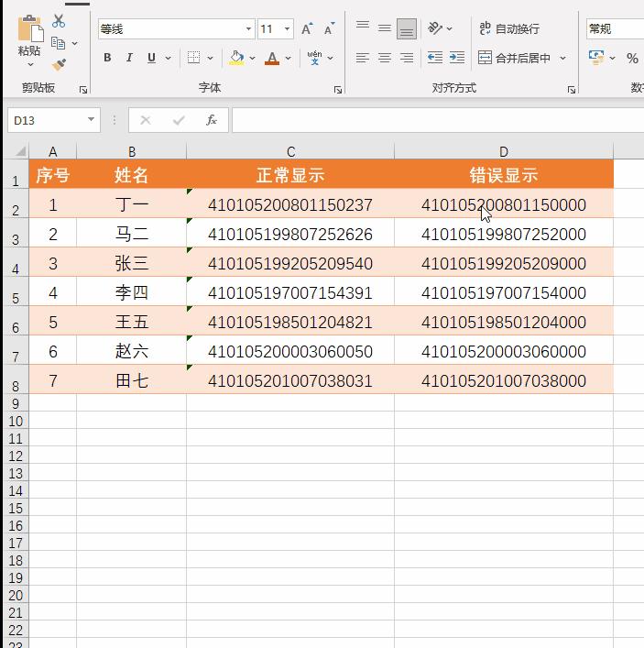Decrease indent icon
The height and width of the screenshot is (648, 644).
coord(435,58)
